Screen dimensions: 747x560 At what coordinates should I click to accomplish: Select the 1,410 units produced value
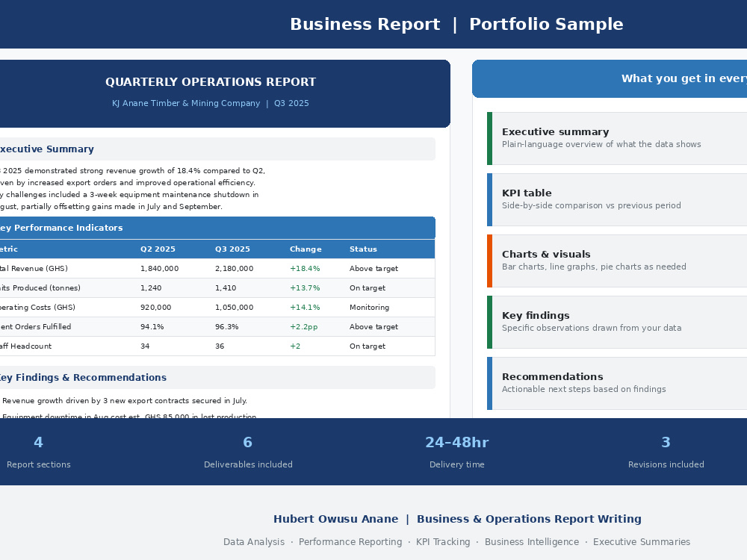226,288
